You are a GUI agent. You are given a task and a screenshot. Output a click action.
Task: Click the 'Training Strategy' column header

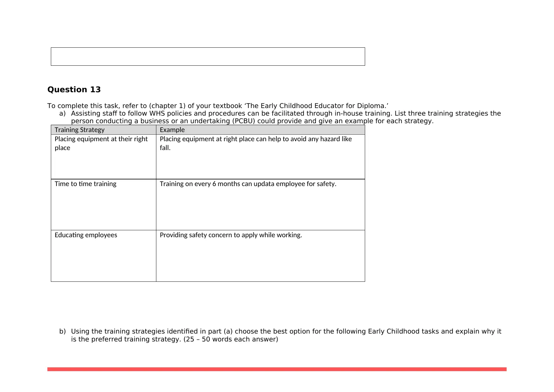point(104,130)
